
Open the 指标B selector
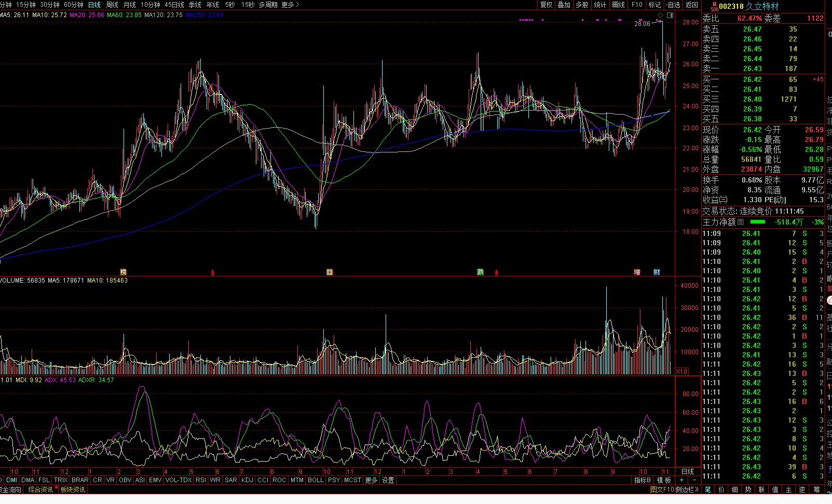643,480
